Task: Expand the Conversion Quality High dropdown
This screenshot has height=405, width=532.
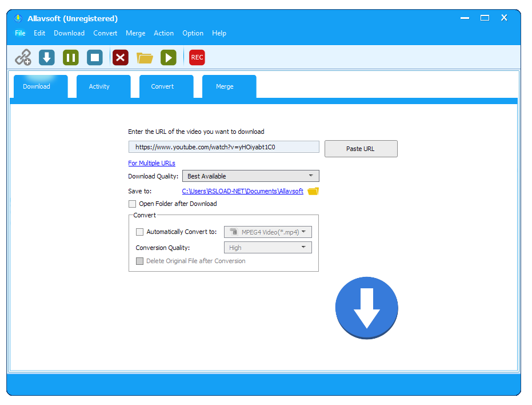Action: click(x=267, y=248)
